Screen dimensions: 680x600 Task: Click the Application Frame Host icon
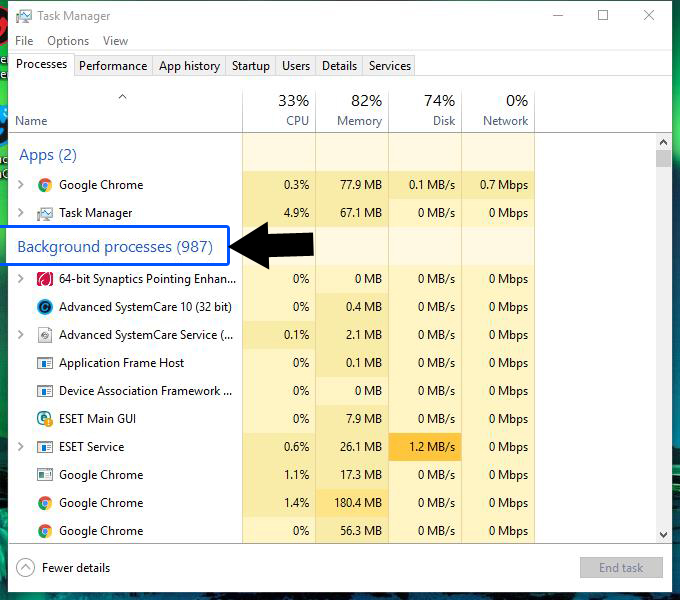pos(45,363)
